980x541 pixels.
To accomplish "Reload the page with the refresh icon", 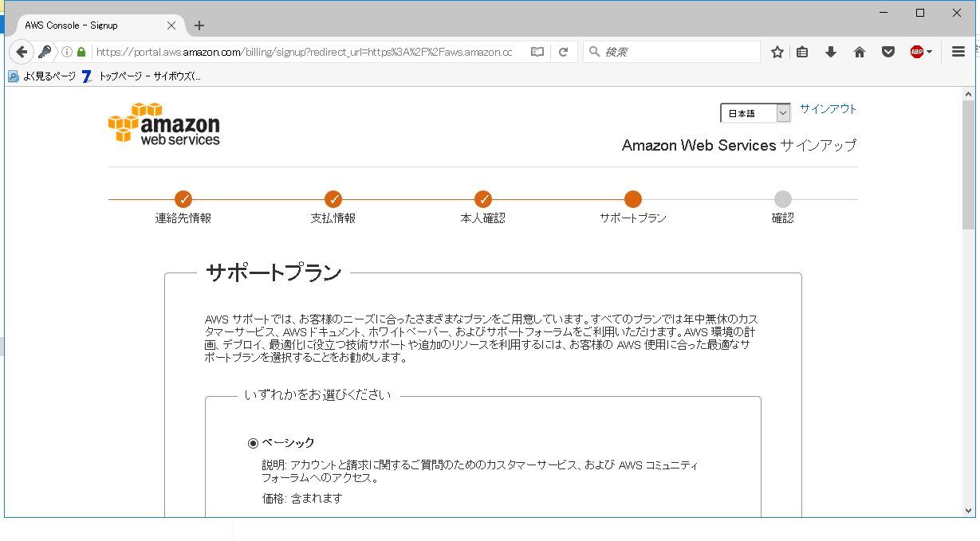I will tap(563, 52).
